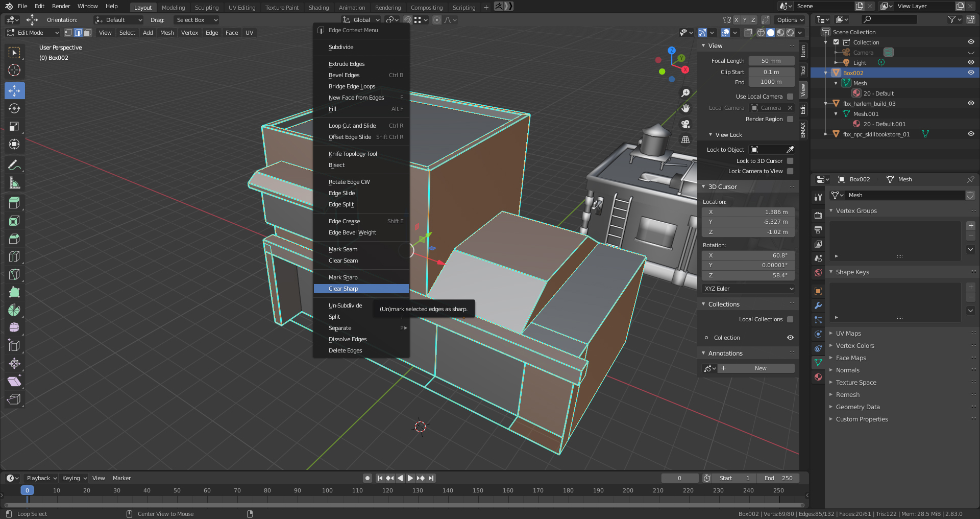Click the Options button in header
Viewport: 980px width, 519px height.
(790, 20)
